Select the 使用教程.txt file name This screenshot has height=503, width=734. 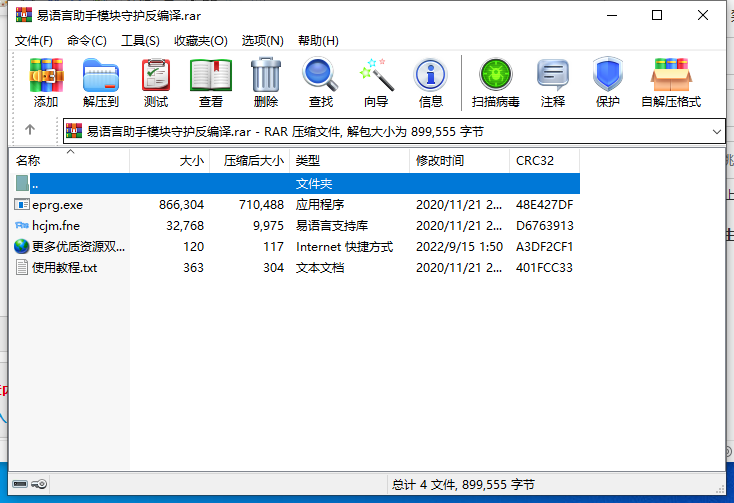(x=65, y=268)
